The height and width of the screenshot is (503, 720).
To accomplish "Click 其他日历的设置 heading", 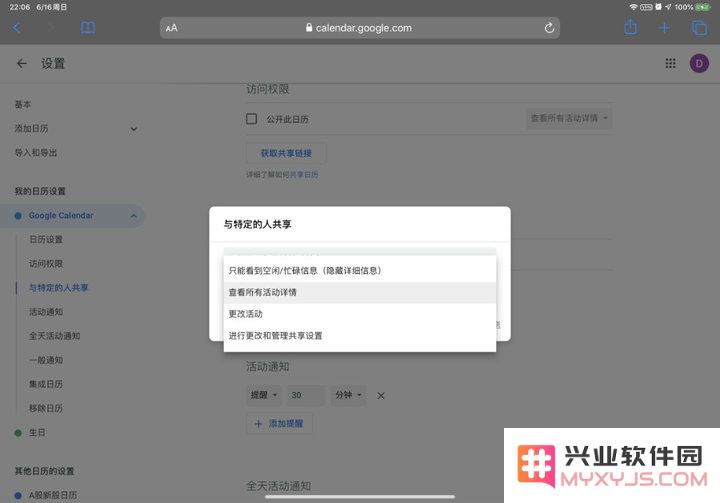I will tap(44, 471).
